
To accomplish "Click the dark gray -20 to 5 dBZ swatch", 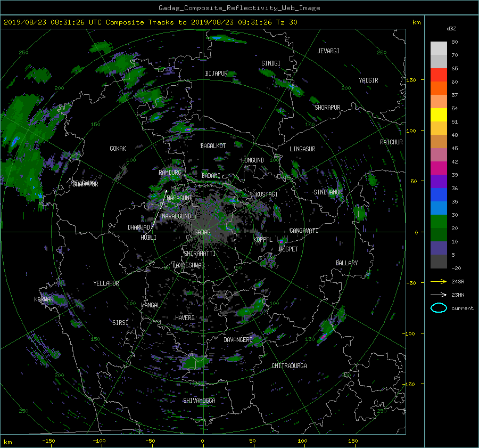I will point(439,261).
